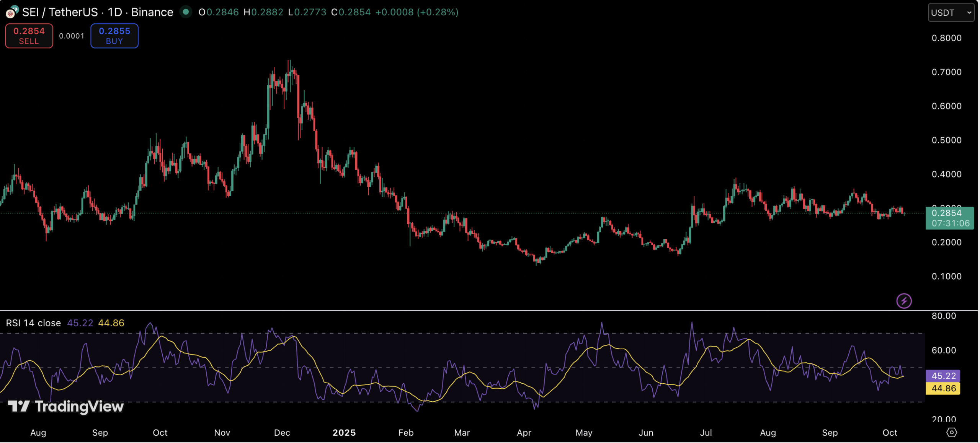
Task: Click the 0.2854 SELL button
Action: point(29,36)
